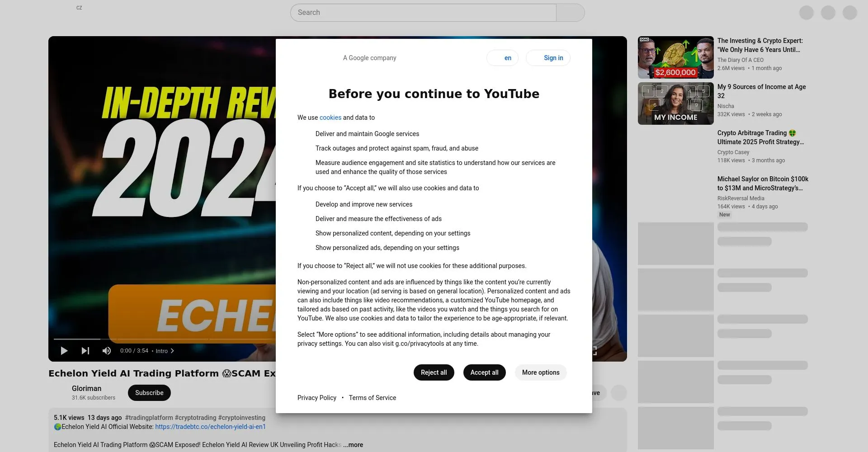Skip to the next video
This screenshot has height=452, width=868.
tap(85, 351)
